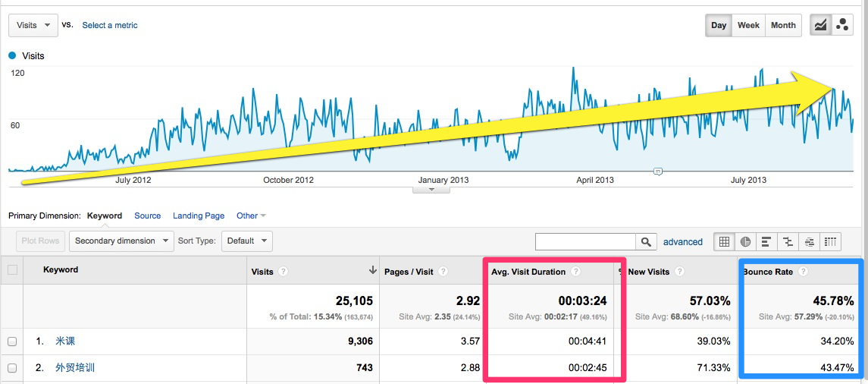Select the 43.47% bounce rate cell
Image resolution: width=868 pixels, height=384 pixels.
click(x=838, y=367)
